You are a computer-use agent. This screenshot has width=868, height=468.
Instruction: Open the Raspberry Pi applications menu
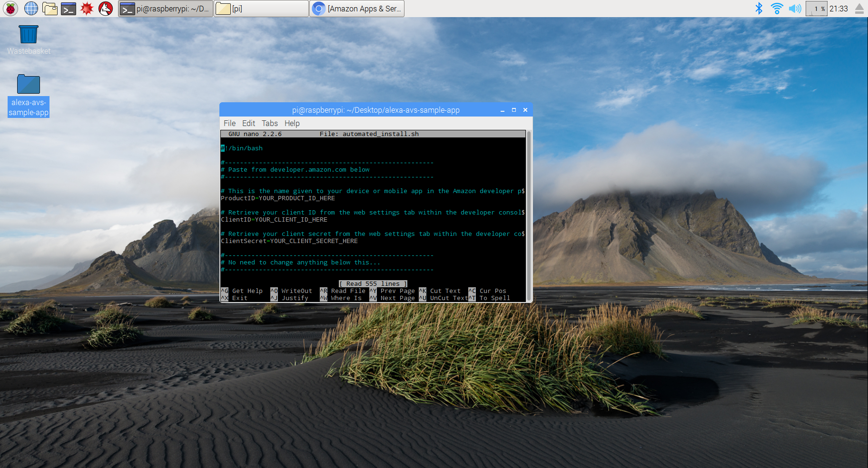click(10, 8)
